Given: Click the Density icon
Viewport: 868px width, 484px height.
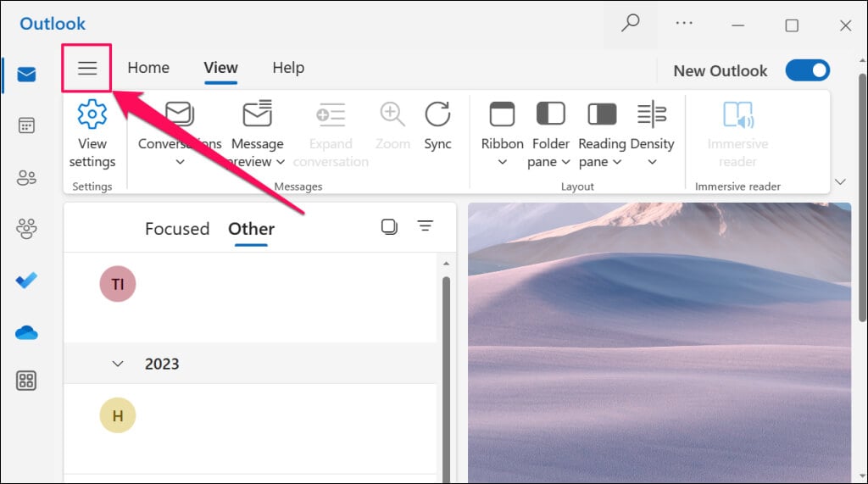Looking at the screenshot, I should tap(652, 114).
